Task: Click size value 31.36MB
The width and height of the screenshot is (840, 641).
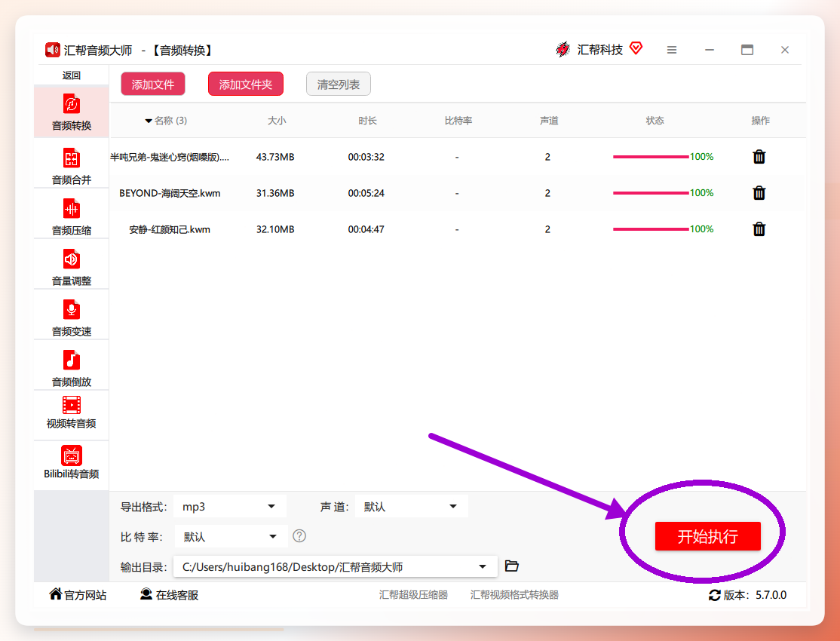Action: pos(275,193)
